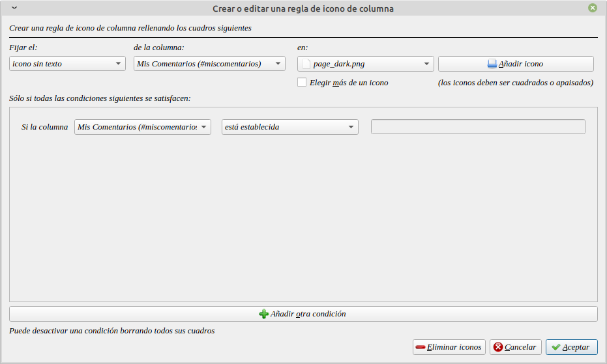Open the window menu chevron in title bar

pos(14,8)
